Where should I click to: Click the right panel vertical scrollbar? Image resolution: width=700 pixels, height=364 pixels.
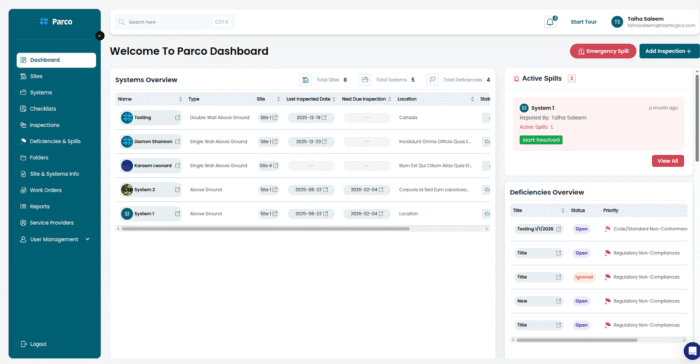point(697,117)
